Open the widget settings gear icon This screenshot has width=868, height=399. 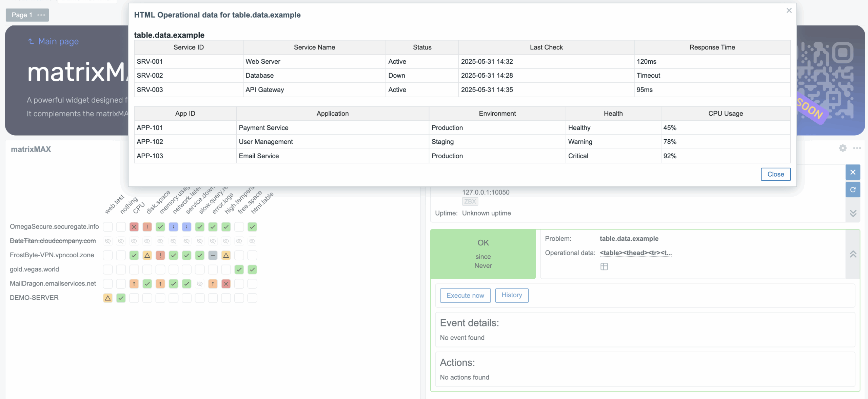[x=843, y=148]
